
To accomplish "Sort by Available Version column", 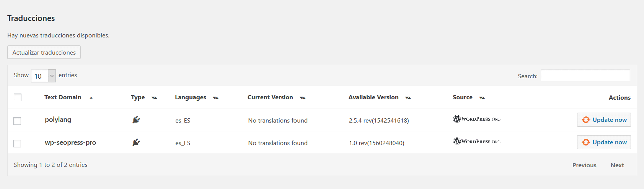I will click(373, 97).
